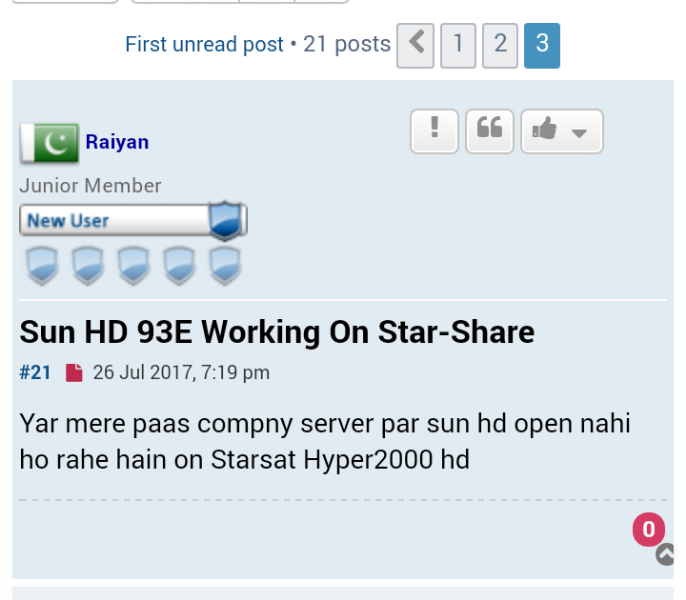Report this post with exclamation icon
This screenshot has height=600, width=686.
click(434, 131)
